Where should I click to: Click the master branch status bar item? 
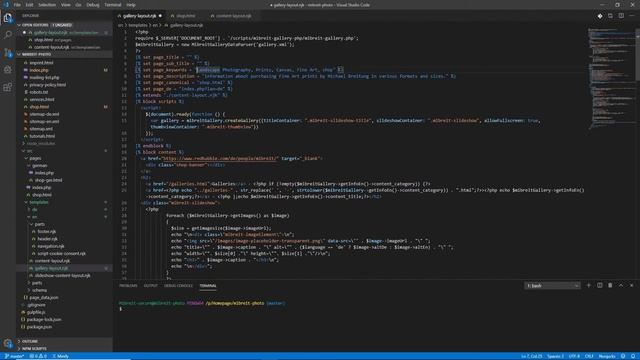15,356
